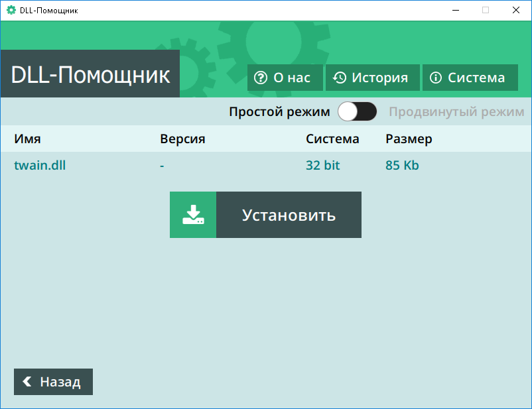Close the DLL-Помощник window

515,10
